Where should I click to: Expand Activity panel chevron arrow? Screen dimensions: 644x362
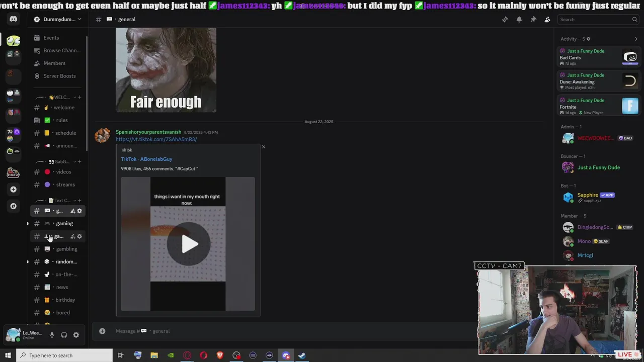pos(636,39)
